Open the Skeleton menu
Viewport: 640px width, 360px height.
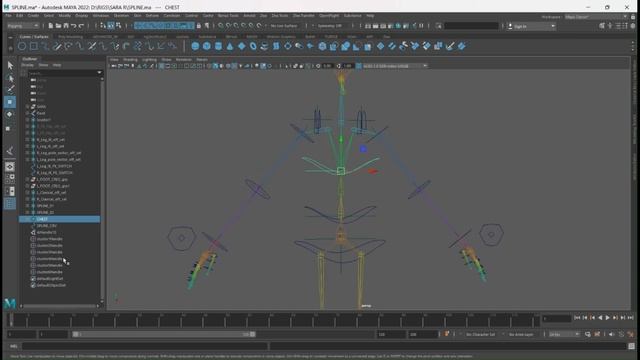(x=121, y=16)
